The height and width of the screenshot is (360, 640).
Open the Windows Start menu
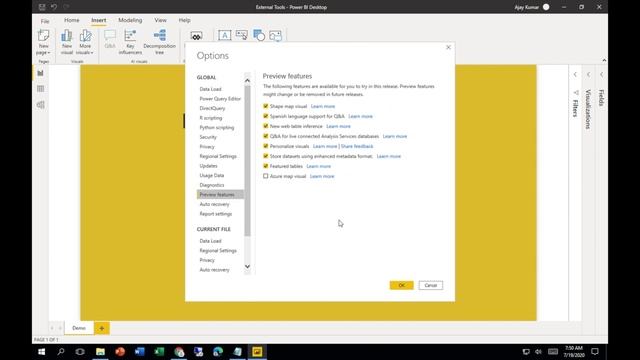point(42,351)
